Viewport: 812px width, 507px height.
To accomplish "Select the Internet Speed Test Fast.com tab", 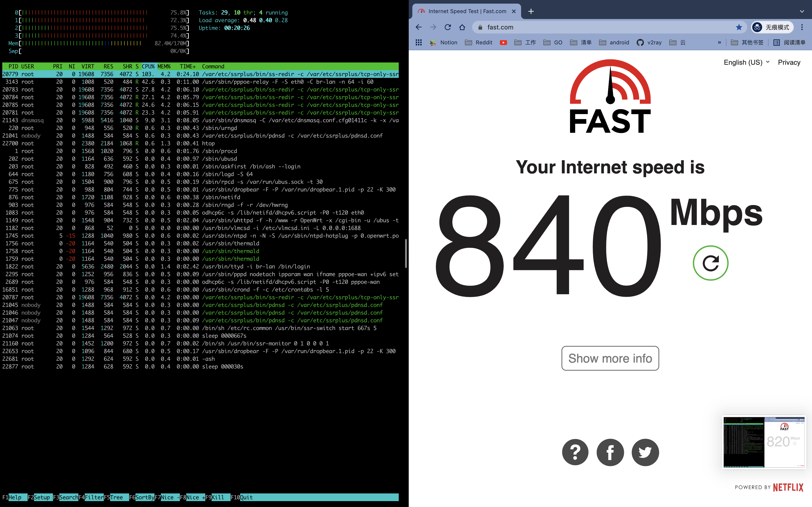I will tap(466, 11).
